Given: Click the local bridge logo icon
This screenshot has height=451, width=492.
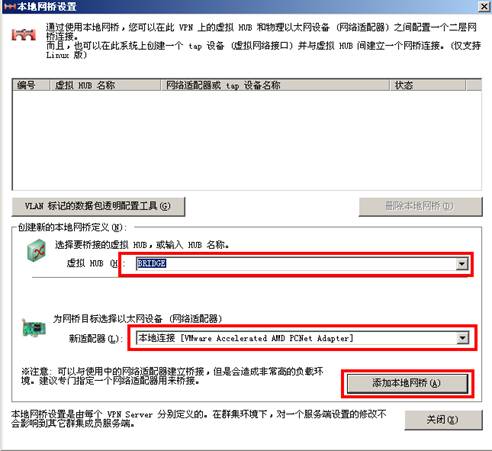Looking at the screenshot, I should point(24,34).
